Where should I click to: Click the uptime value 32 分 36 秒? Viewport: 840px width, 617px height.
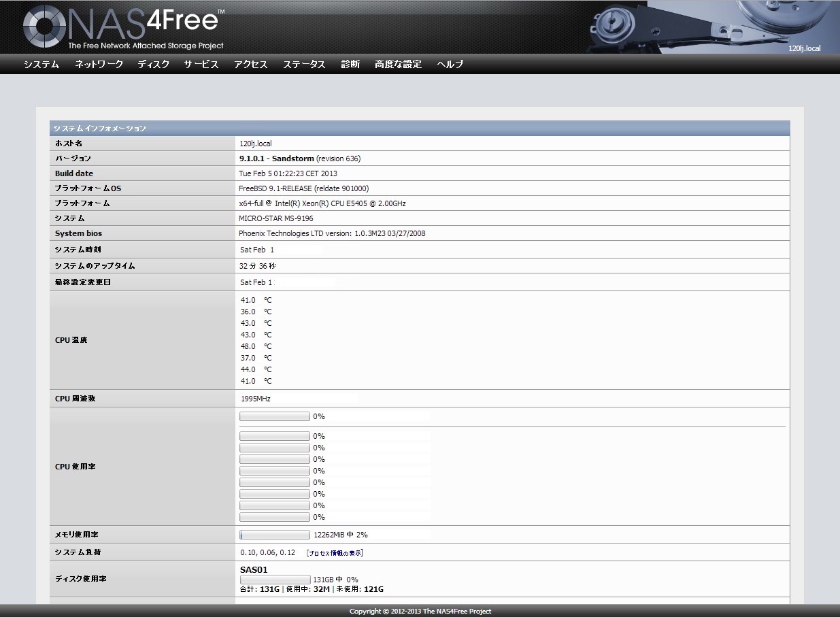pyautogui.click(x=258, y=266)
